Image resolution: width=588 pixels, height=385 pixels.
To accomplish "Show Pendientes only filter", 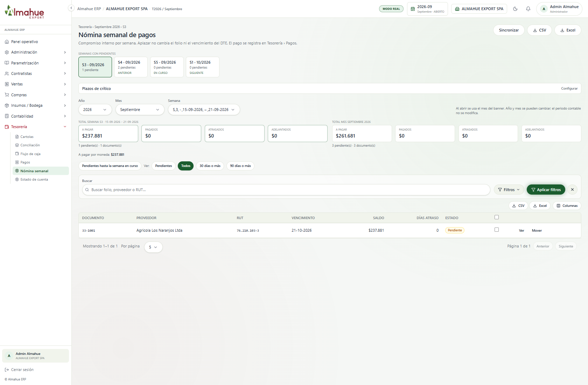I will pyautogui.click(x=163, y=166).
